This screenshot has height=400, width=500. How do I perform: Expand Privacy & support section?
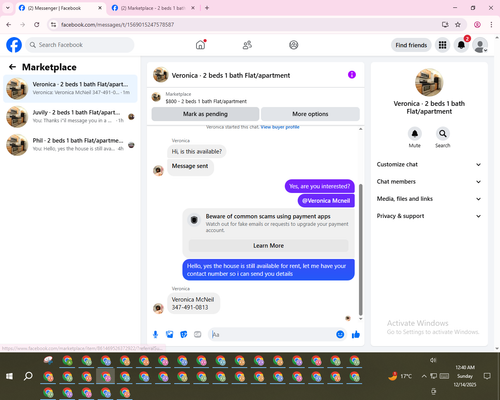point(429,216)
